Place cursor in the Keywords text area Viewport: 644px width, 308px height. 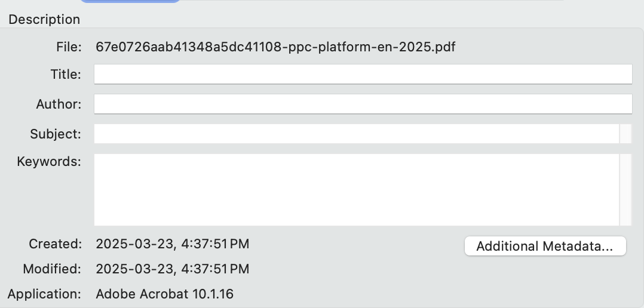pos(356,189)
